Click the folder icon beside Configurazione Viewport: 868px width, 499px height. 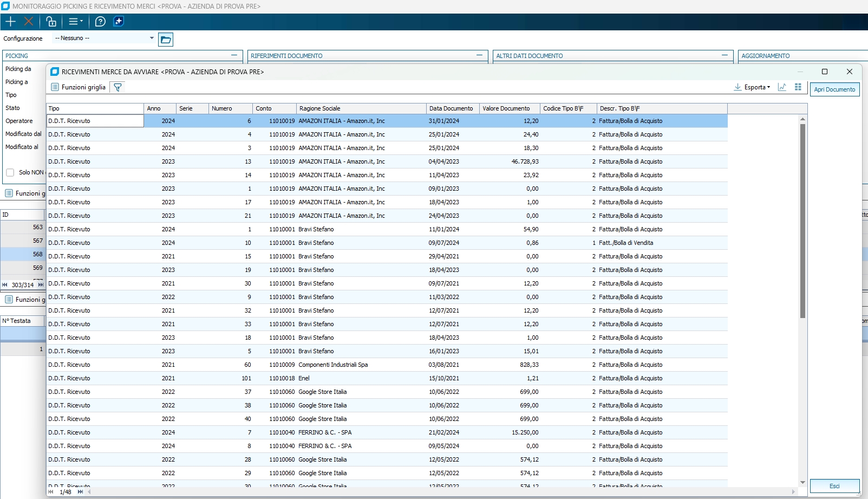pos(166,40)
